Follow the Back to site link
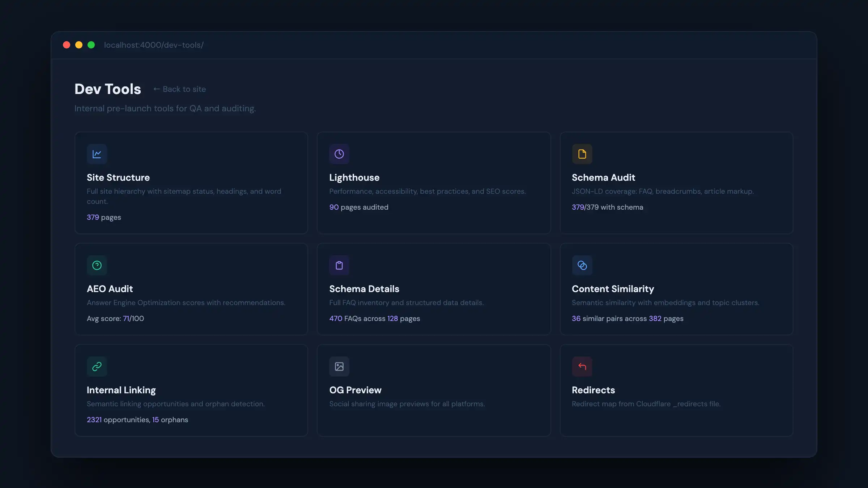 [180, 89]
